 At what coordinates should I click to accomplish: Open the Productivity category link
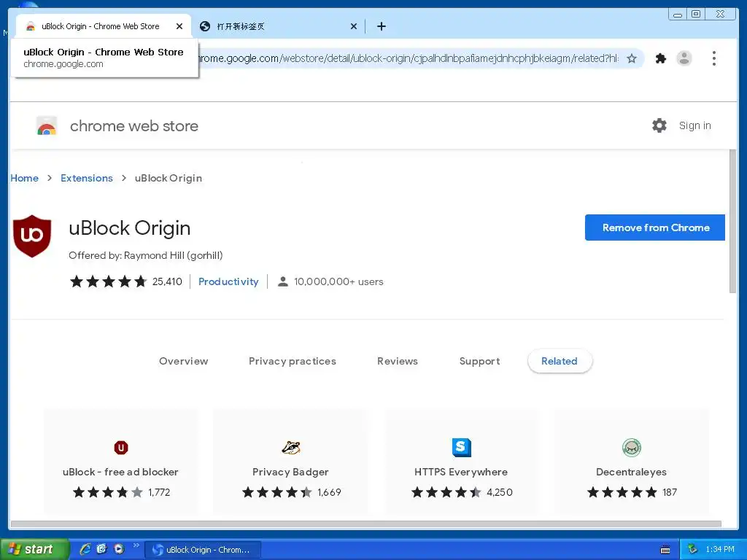228,281
